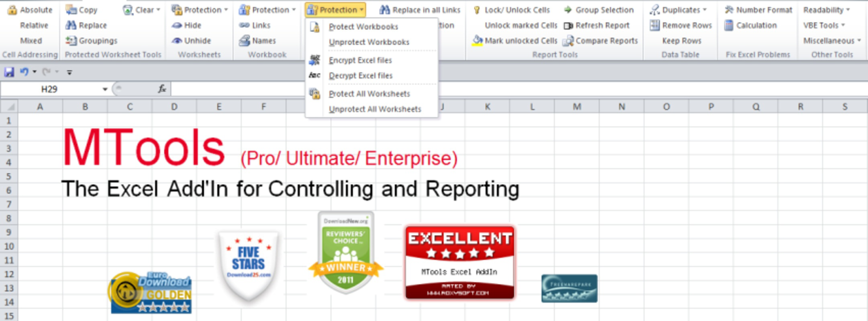The height and width of the screenshot is (321, 868).
Task: Click Unlock marked Cells
Action: click(521, 25)
